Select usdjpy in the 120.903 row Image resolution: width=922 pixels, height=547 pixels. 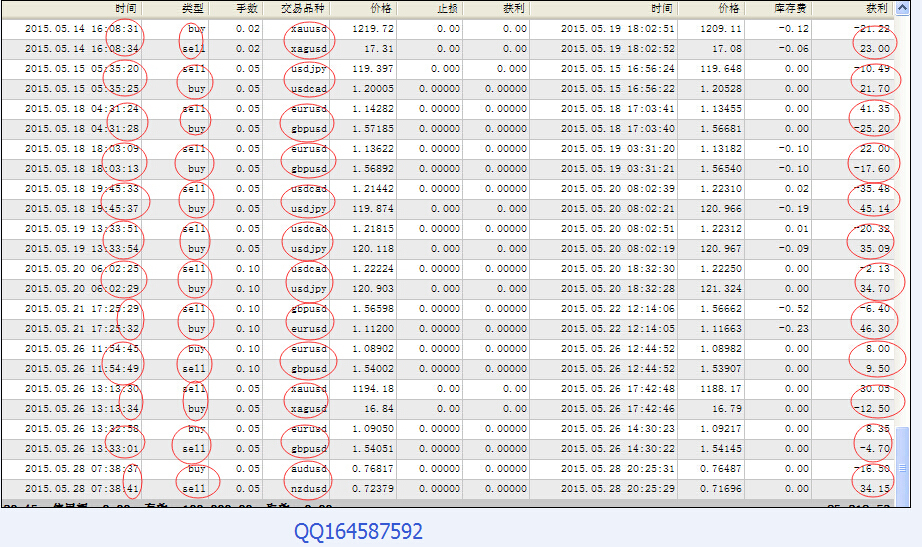click(x=309, y=289)
